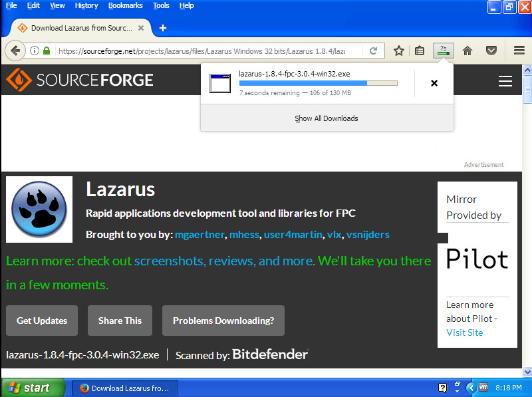Click the vertical scrollbar thumb

[x=527, y=89]
